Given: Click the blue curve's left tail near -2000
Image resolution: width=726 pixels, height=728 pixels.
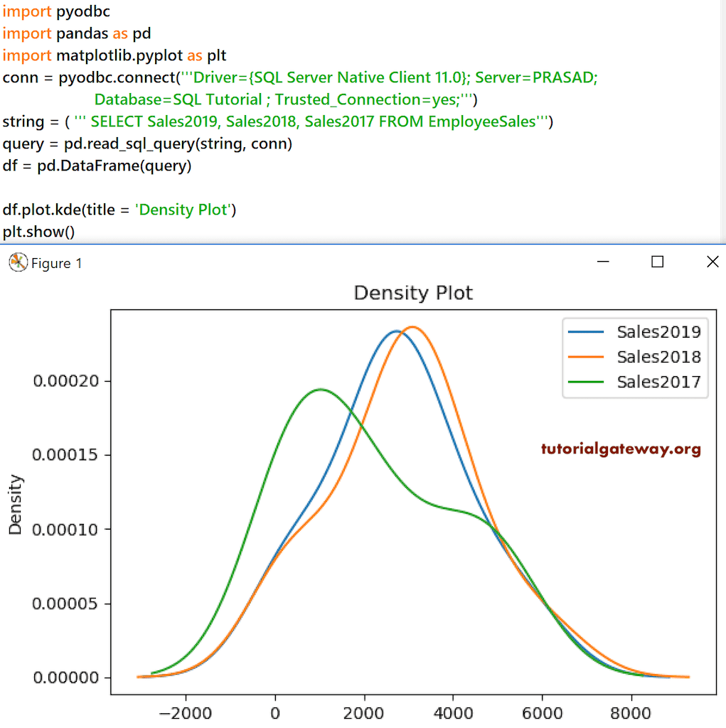Looking at the screenshot, I should click(186, 672).
